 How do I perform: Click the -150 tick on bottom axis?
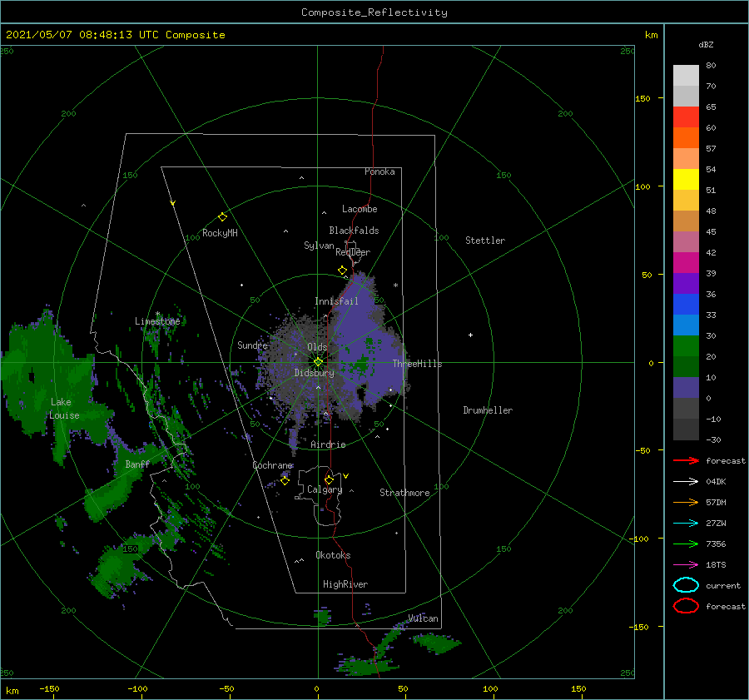(49, 688)
